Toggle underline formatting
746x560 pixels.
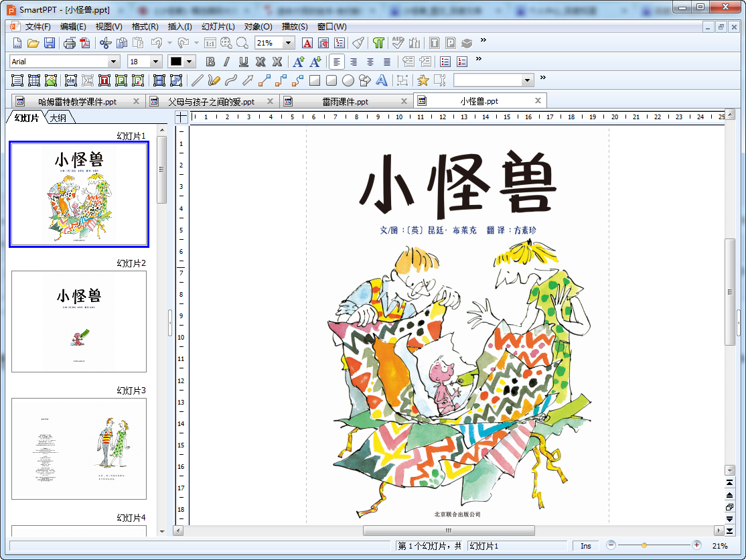click(x=244, y=62)
